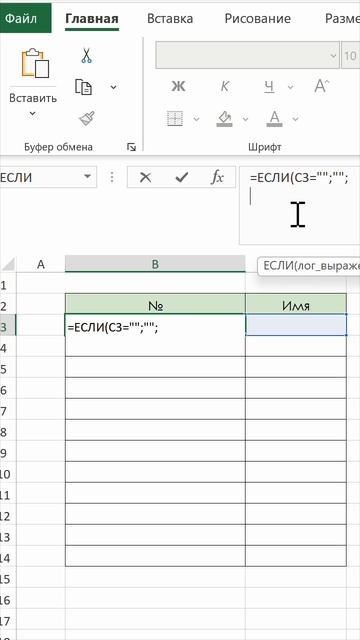The width and height of the screenshot is (360, 640).
Task: Click the Select All corner triangle
Action: [8, 265]
